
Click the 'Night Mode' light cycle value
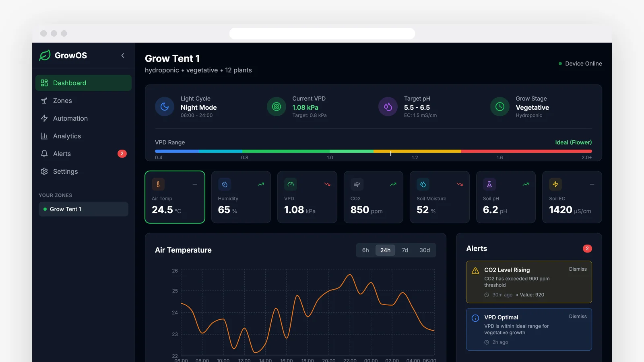pyautogui.click(x=198, y=107)
